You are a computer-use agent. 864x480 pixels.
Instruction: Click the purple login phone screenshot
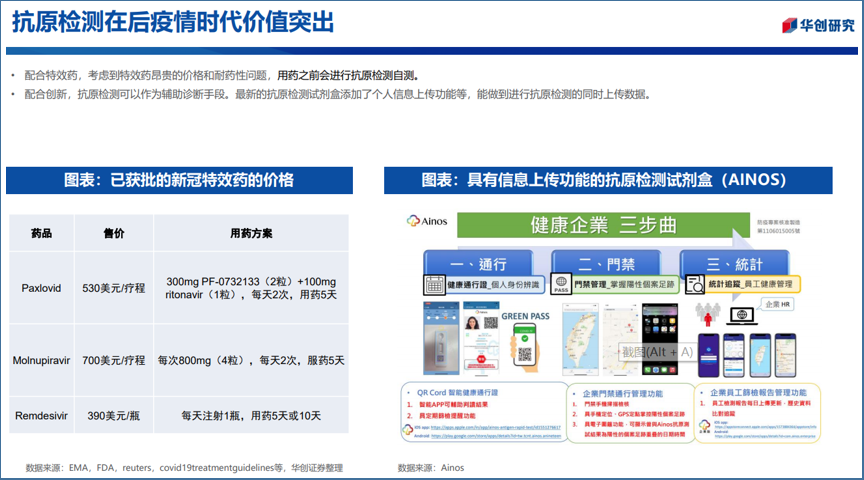pos(709,355)
